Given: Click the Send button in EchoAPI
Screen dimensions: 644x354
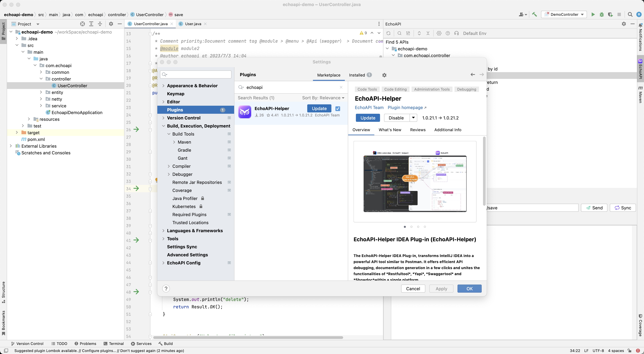Looking at the screenshot, I should pyautogui.click(x=594, y=208).
